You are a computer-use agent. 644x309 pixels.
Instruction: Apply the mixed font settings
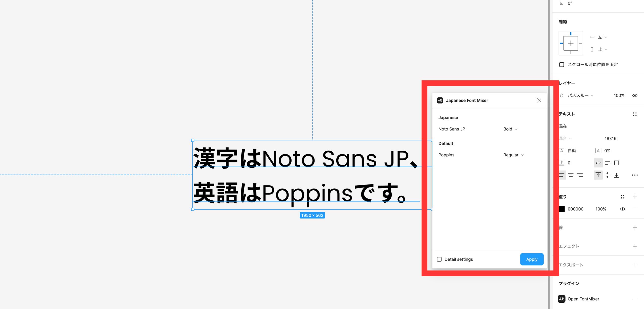tap(532, 259)
